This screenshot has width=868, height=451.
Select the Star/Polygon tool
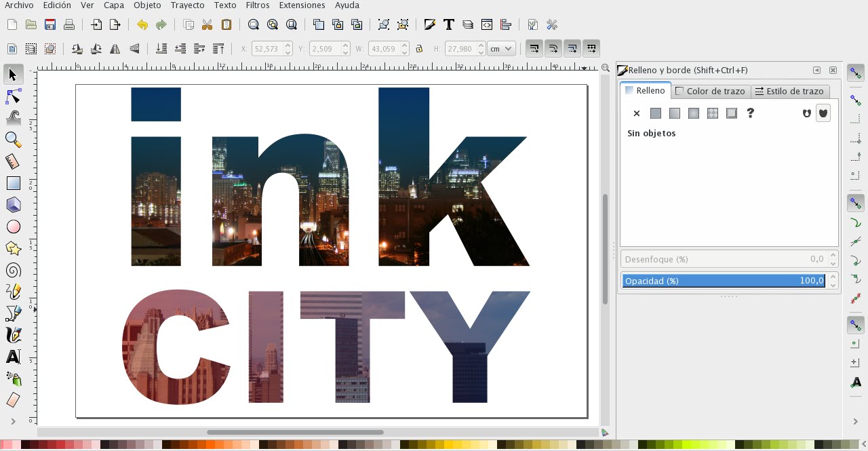coord(13,248)
